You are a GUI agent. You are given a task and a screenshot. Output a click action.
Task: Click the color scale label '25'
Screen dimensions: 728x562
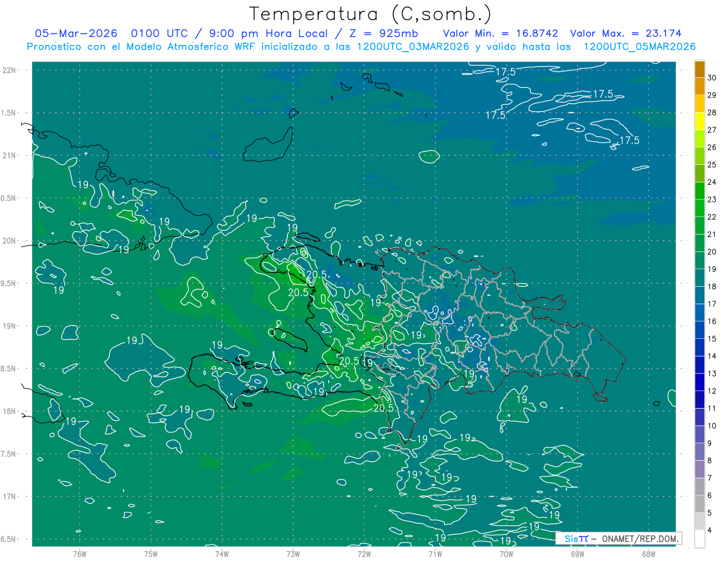coord(712,165)
